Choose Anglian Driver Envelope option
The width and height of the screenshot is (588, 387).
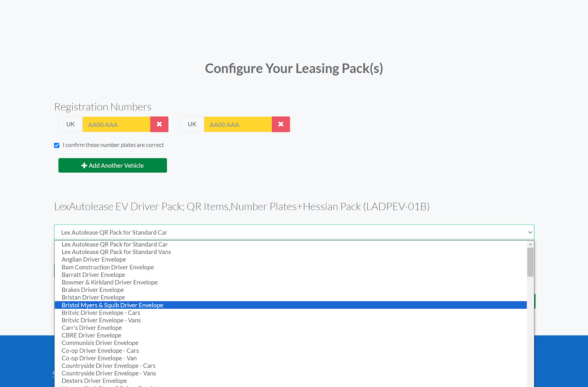click(94, 259)
